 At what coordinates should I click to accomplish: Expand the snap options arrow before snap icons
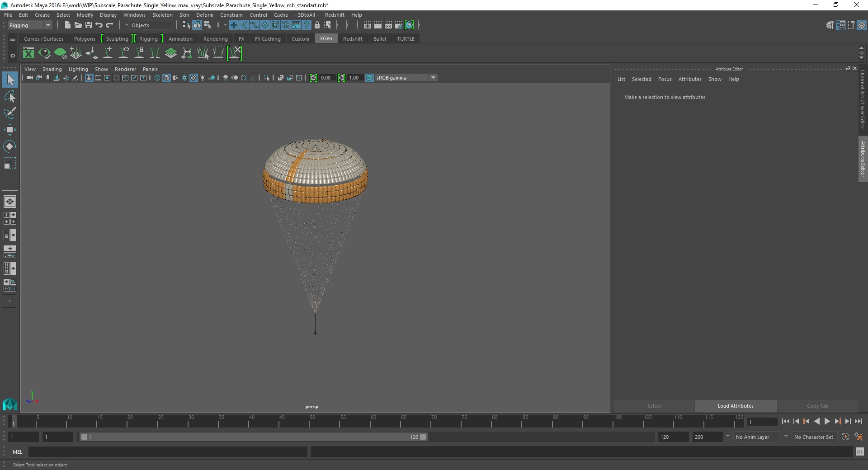[225, 25]
